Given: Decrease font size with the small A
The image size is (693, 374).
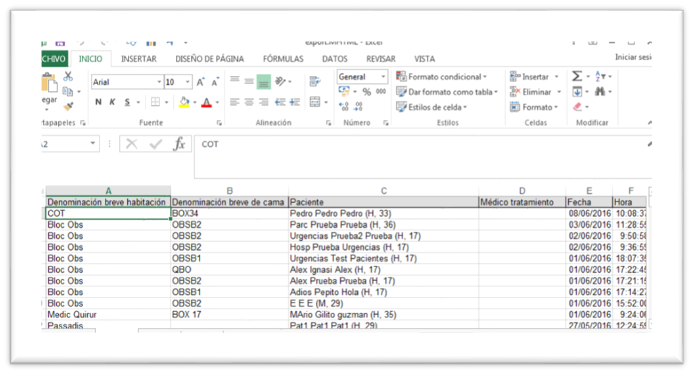Looking at the screenshot, I should tap(215, 82).
